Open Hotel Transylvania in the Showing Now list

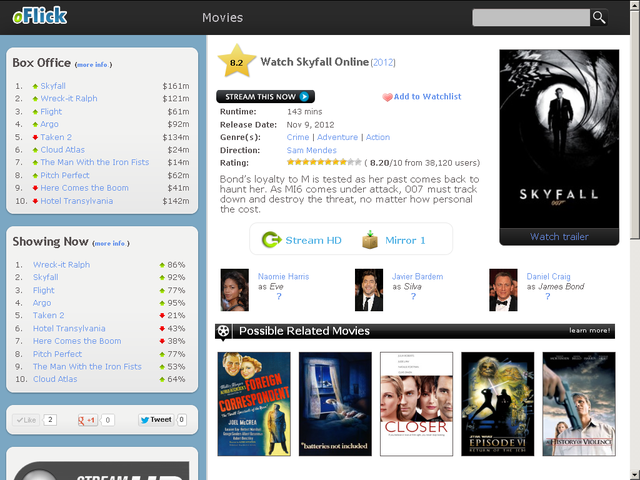69,328
